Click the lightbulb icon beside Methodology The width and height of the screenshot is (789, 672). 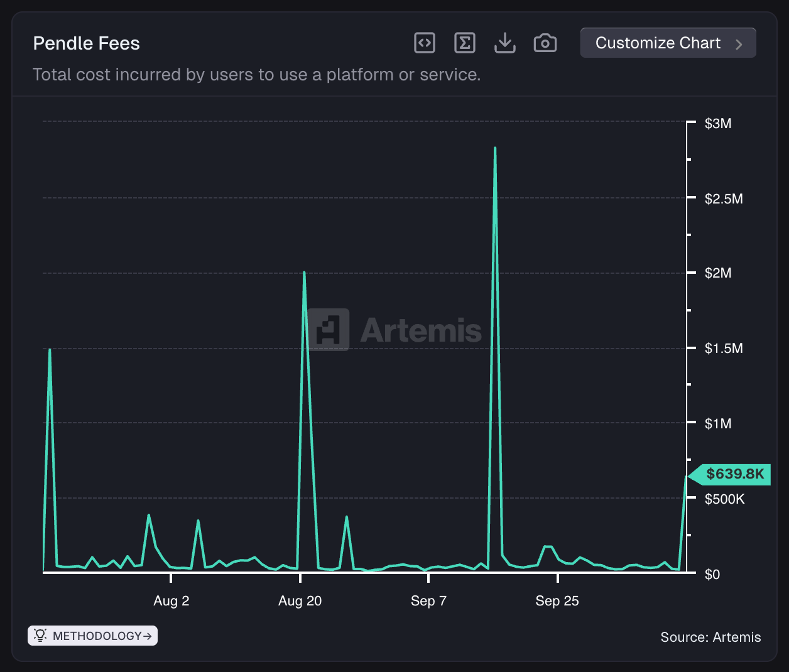(x=40, y=636)
